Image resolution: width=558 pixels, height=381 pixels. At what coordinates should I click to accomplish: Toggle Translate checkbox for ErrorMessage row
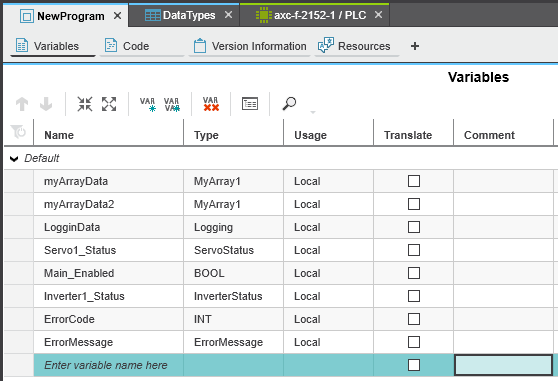[414, 342]
